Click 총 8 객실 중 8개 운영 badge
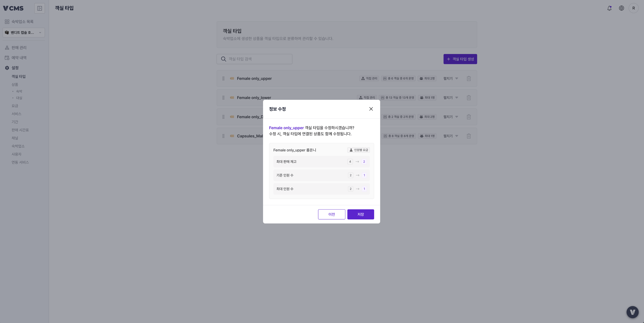This screenshot has width=644, height=323. point(399,136)
